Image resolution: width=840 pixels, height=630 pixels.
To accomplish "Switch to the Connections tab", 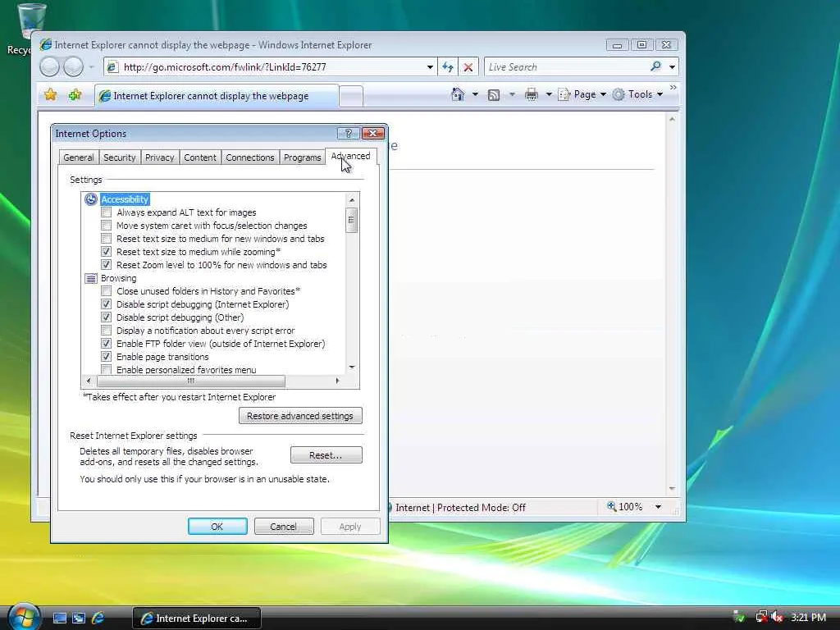I will 249,157.
